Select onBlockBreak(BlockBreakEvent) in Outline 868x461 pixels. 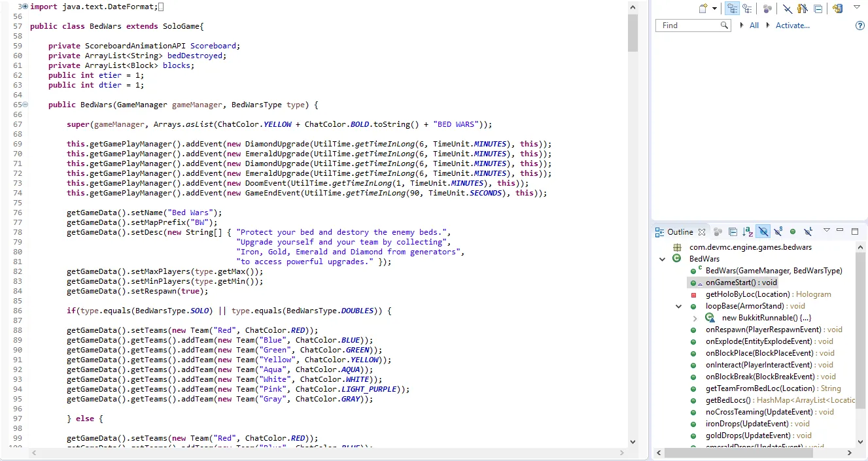771,377
